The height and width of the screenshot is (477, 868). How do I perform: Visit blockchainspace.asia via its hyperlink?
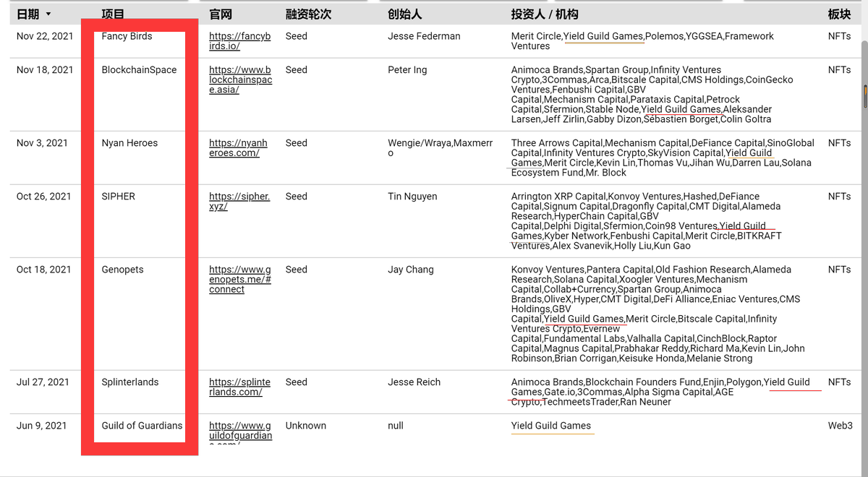click(240, 79)
